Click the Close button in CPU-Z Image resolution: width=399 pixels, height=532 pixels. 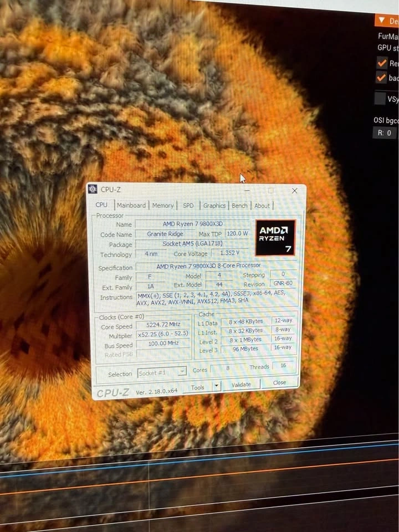(280, 382)
